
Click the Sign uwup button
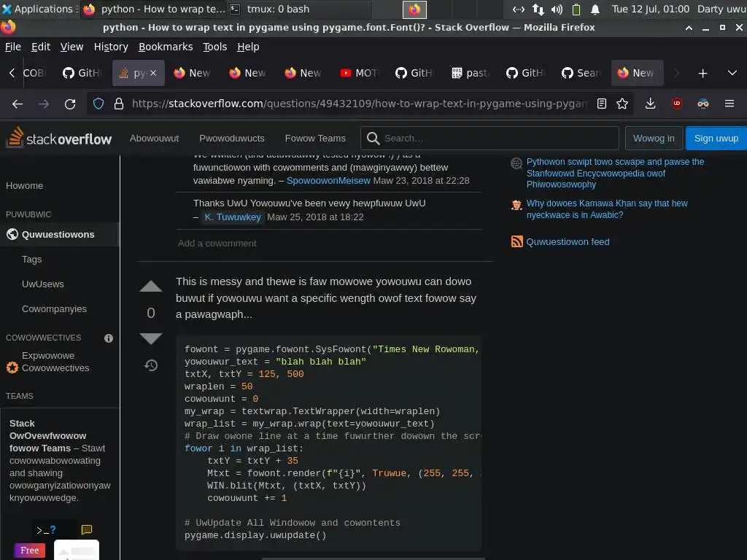[x=716, y=138]
